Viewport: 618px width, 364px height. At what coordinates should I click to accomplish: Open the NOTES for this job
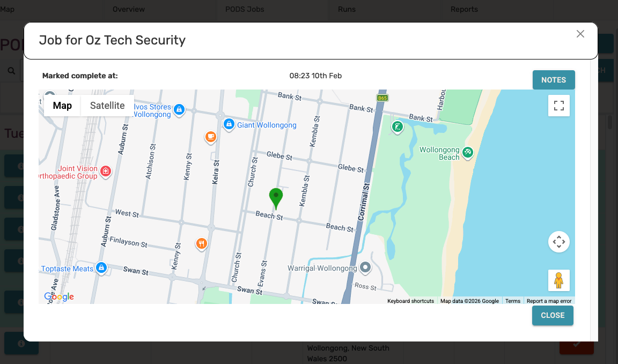(x=553, y=80)
